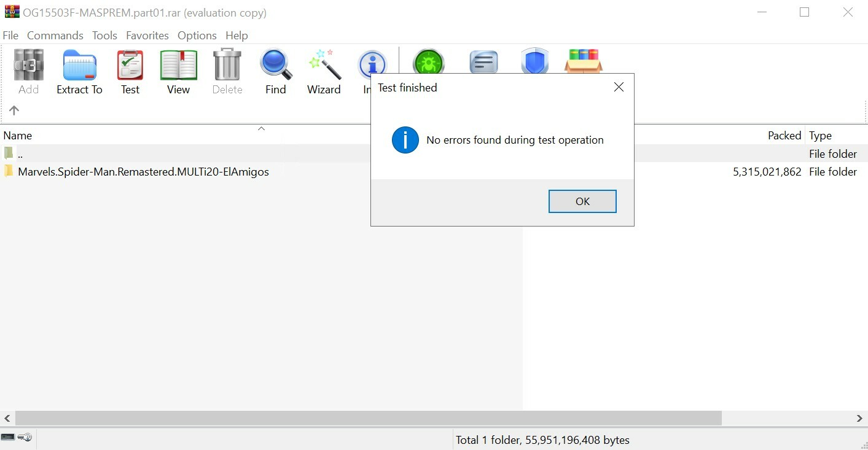Click the horizontal scrollbar right arrow
Screen dimensions: 868x450
pos(860,418)
